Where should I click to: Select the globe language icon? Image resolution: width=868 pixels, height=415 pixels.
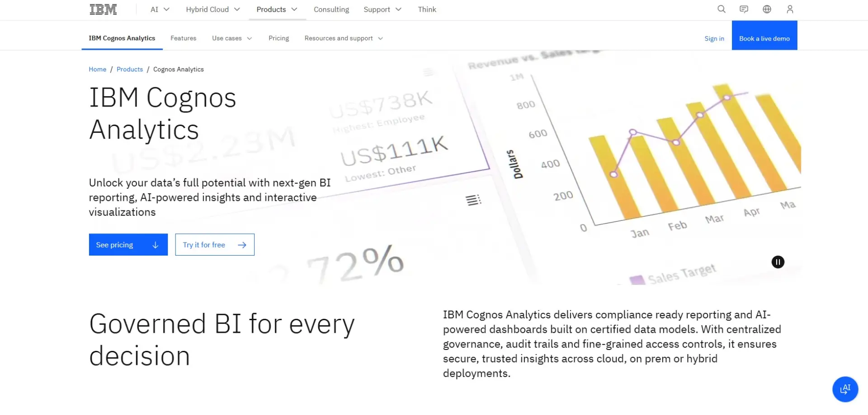[x=767, y=9]
